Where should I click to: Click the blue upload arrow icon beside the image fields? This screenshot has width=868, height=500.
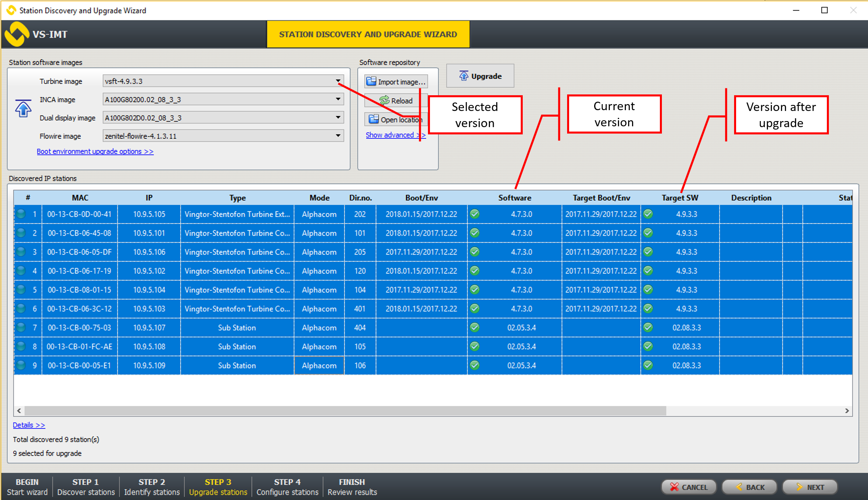(x=23, y=109)
